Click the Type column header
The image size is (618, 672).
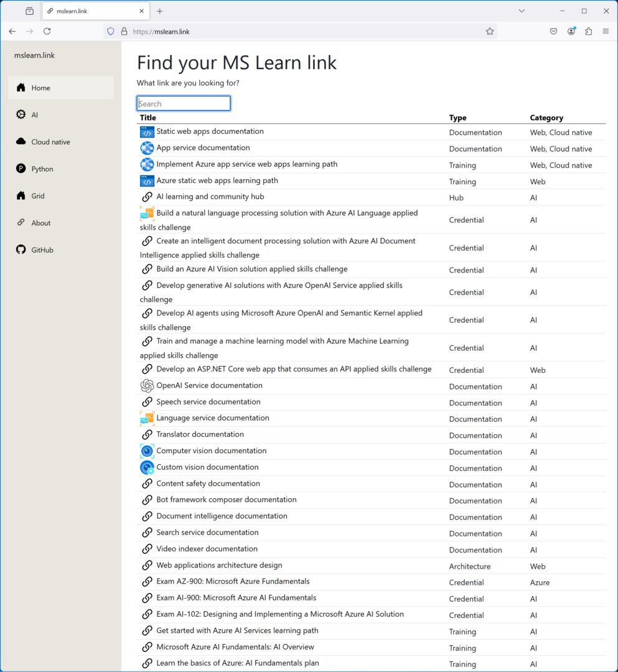(457, 118)
